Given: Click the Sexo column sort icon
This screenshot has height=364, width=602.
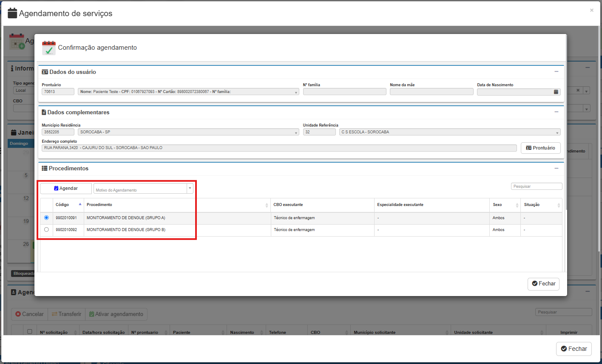Looking at the screenshot, I should pyautogui.click(x=517, y=205).
